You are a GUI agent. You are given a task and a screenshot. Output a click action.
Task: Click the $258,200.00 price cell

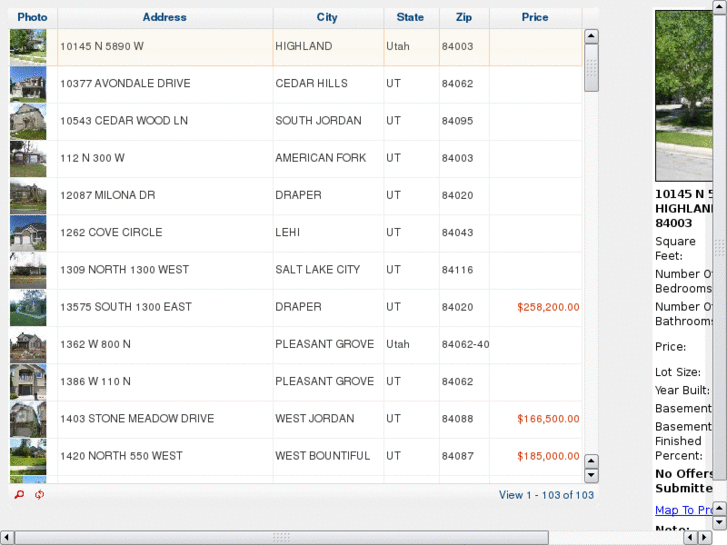tap(536, 307)
